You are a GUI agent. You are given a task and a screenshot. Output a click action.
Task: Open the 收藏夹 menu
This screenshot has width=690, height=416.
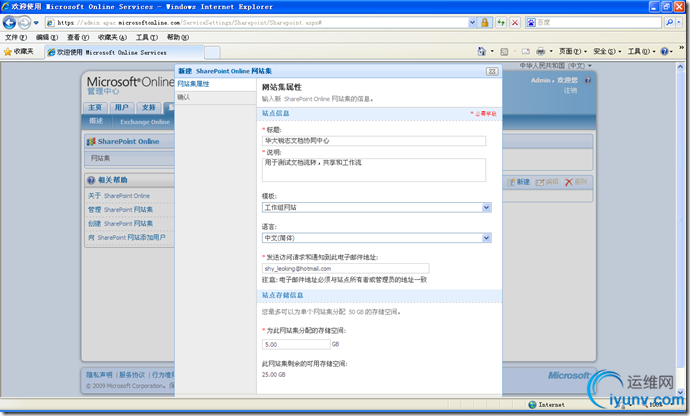[112, 37]
